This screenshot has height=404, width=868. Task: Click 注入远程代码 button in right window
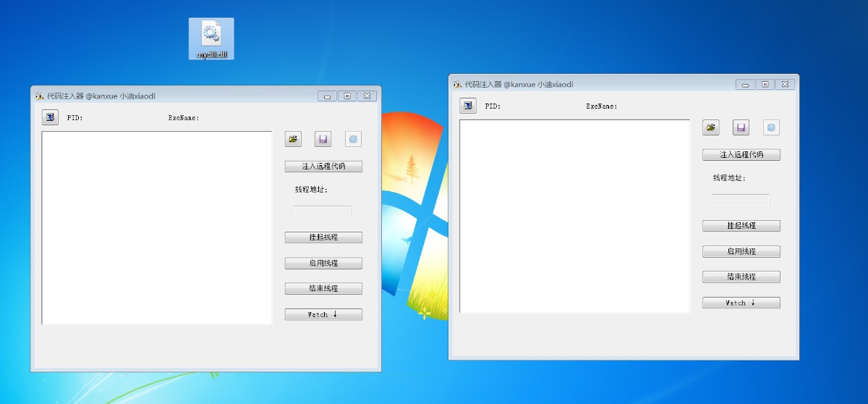[741, 155]
